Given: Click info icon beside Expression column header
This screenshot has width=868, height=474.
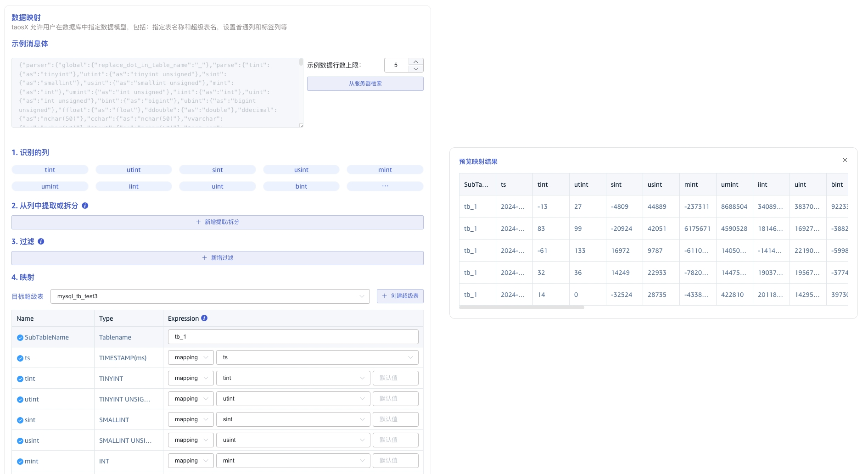Looking at the screenshot, I should pyautogui.click(x=204, y=318).
